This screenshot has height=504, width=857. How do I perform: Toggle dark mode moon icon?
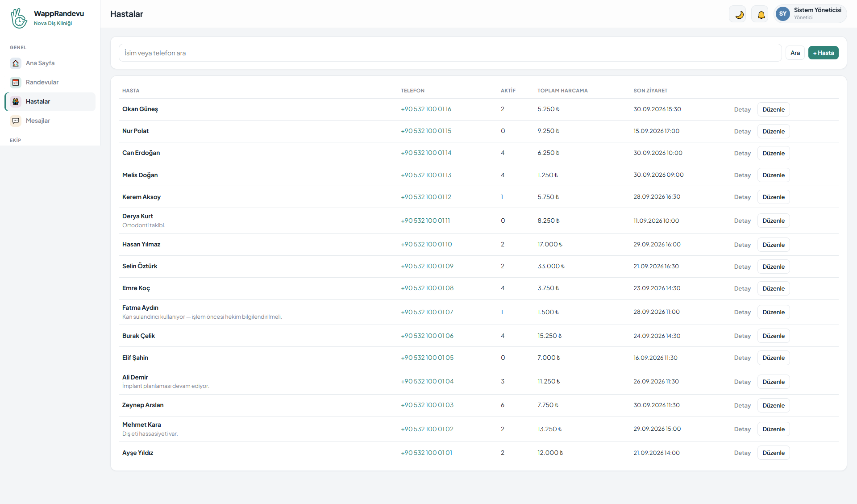(737, 14)
